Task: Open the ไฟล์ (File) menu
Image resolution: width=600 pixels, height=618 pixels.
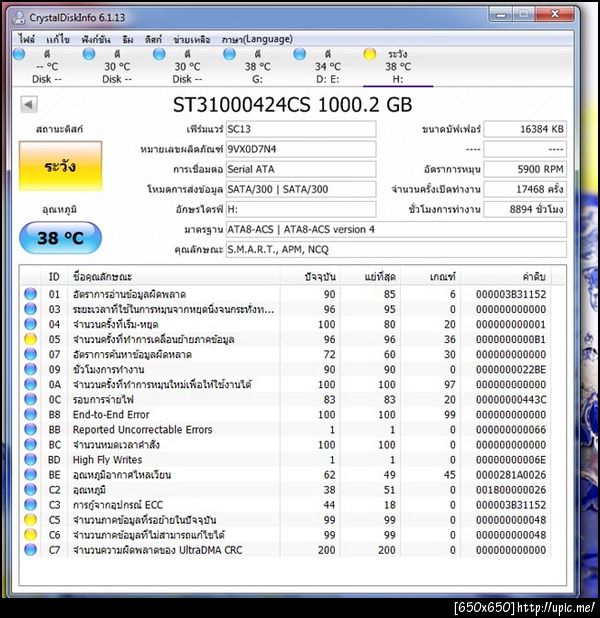Action: tap(26, 39)
